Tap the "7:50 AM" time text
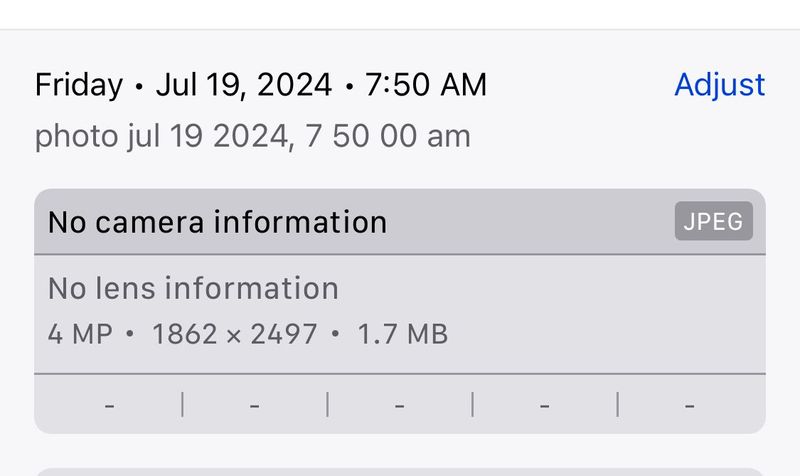Viewport: 800px width, 476px height. click(x=426, y=85)
